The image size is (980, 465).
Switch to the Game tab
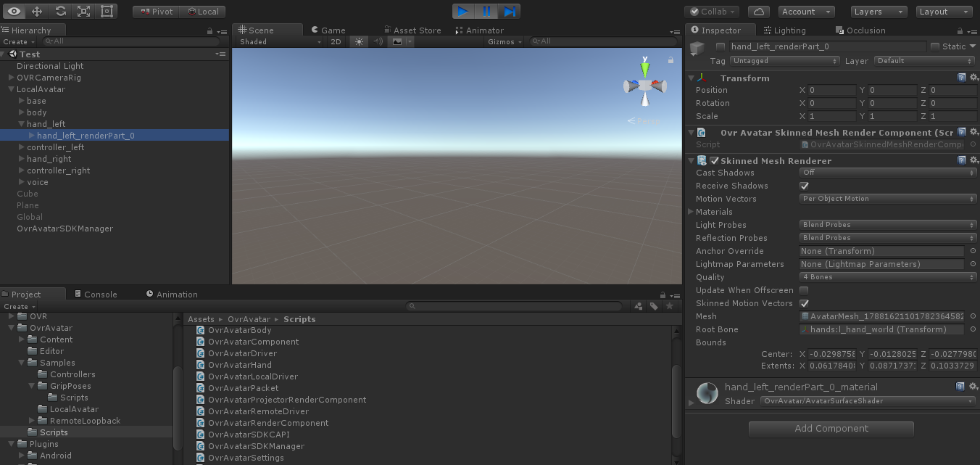click(x=328, y=30)
